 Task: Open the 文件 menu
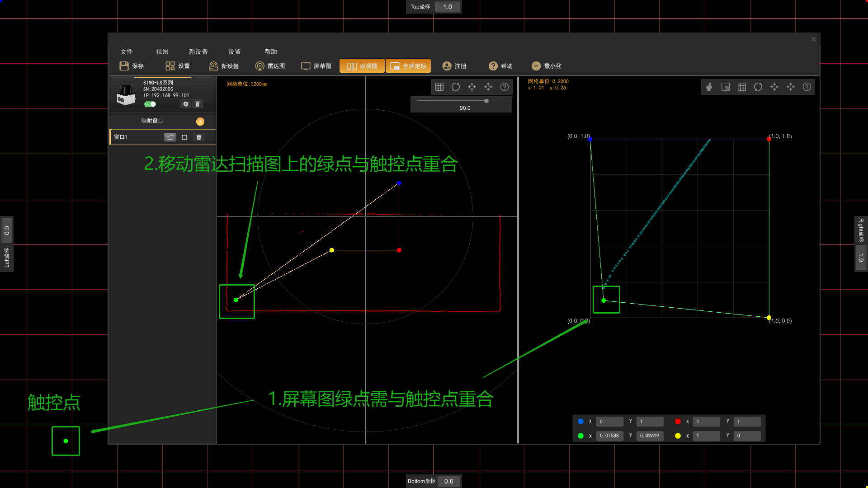pos(127,52)
